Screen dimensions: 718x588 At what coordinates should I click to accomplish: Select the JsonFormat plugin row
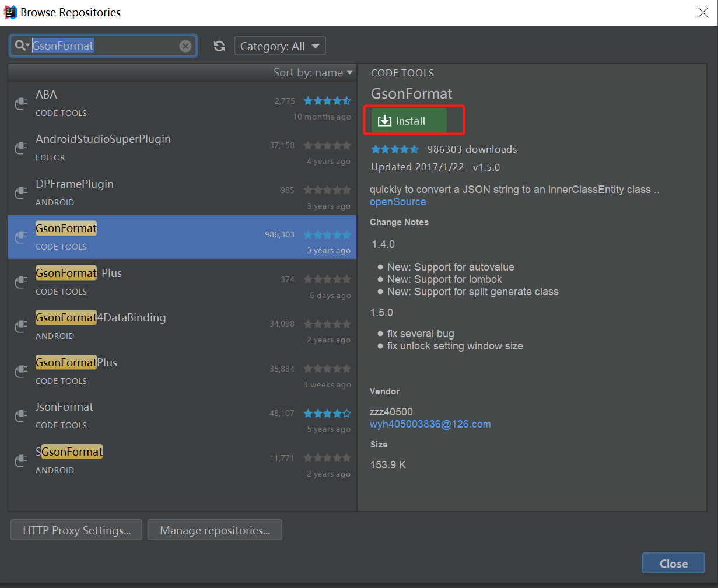pyautogui.click(x=182, y=416)
